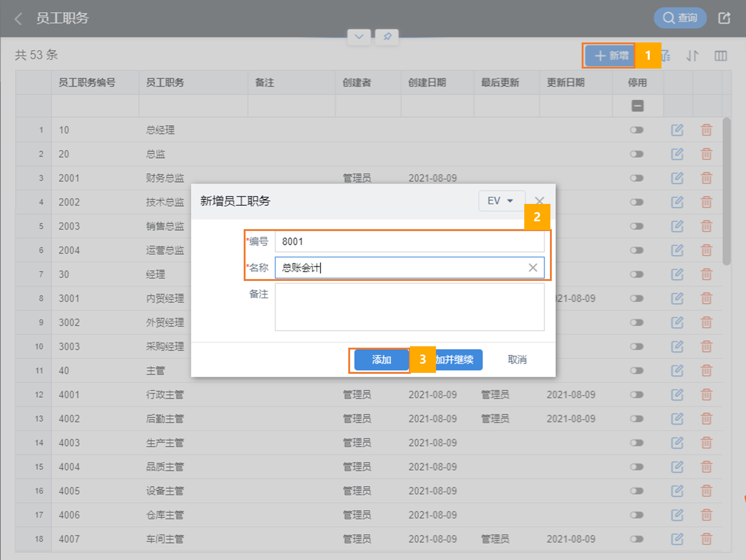
Task: Delete row 30 经理
Action: 706,274
